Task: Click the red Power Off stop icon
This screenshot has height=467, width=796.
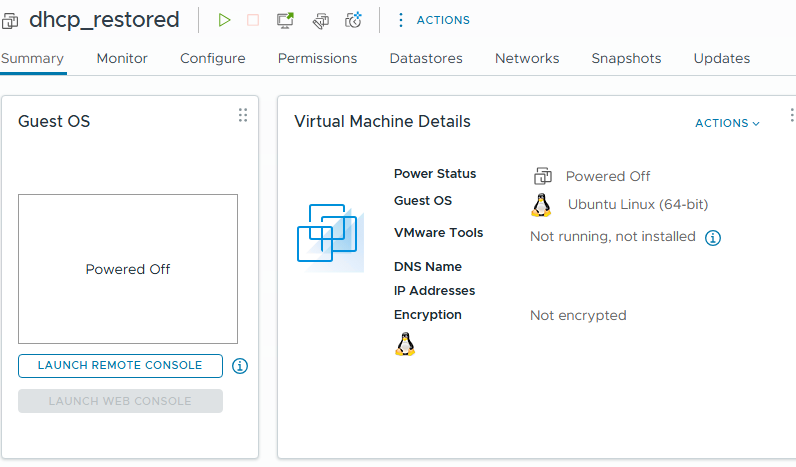Action: 253,20
